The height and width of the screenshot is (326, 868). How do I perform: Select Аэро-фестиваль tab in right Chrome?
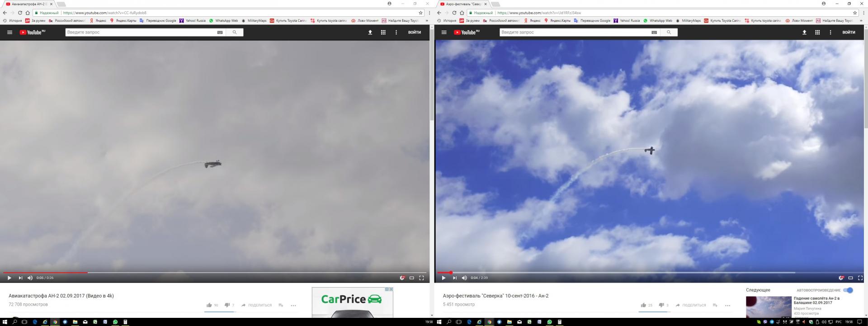click(x=463, y=4)
